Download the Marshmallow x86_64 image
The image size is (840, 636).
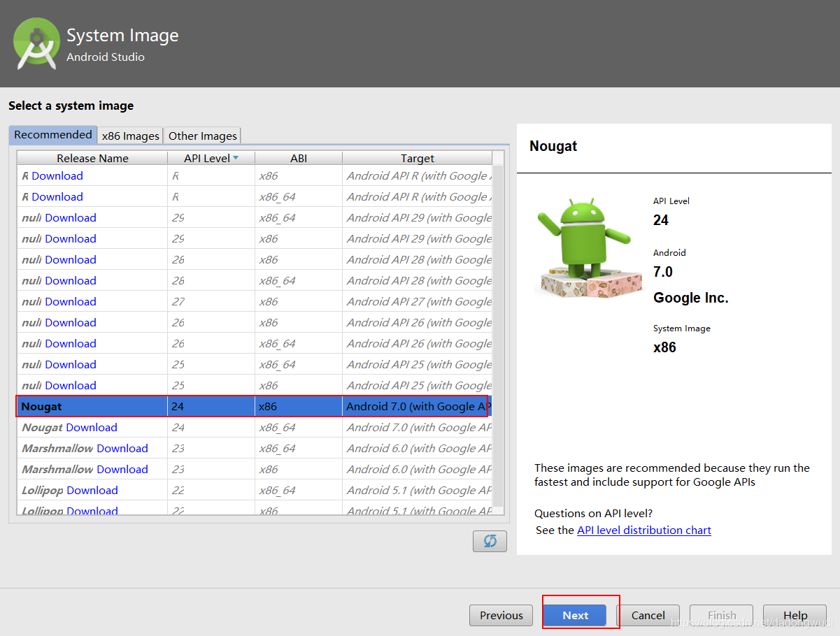(x=122, y=449)
